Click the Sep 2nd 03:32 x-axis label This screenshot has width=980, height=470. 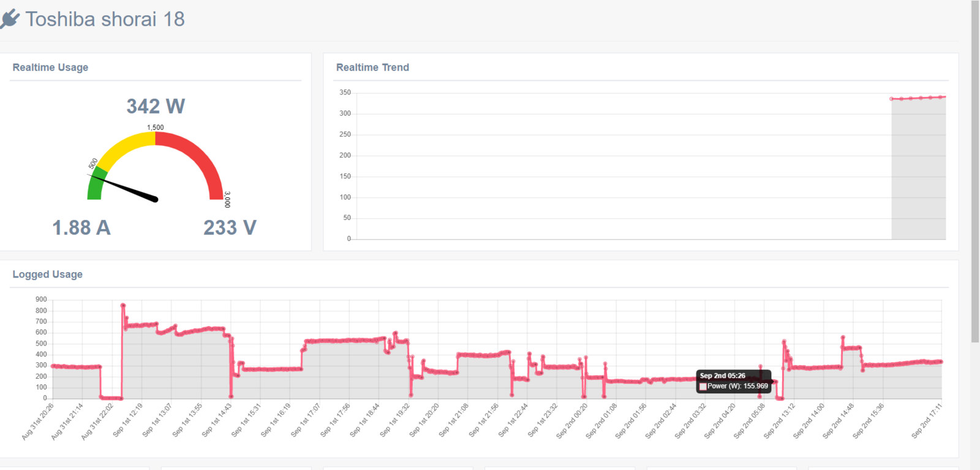point(690,420)
